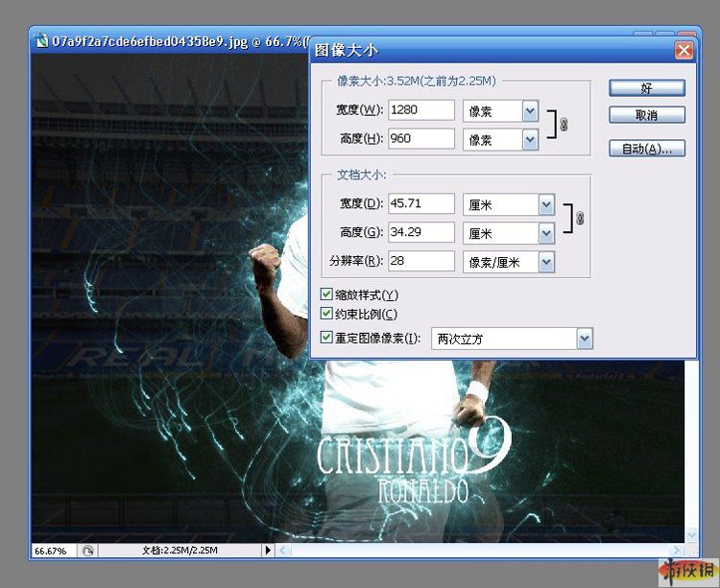The image size is (720, 588).
Task: Click the 文档大小 group label
Action: (362, 175)
